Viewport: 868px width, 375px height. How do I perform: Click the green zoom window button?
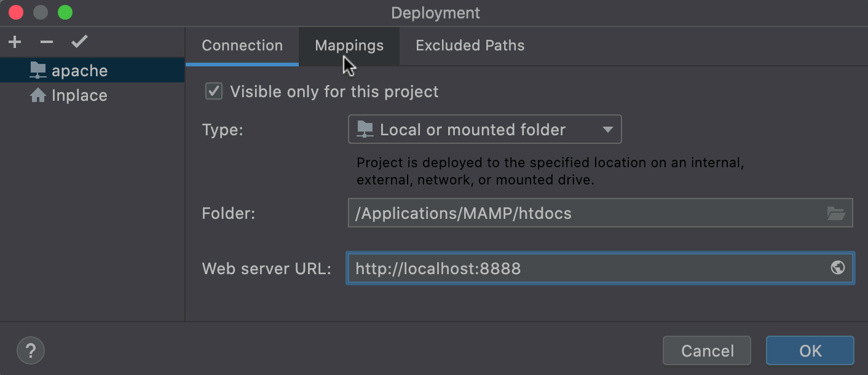65,12
